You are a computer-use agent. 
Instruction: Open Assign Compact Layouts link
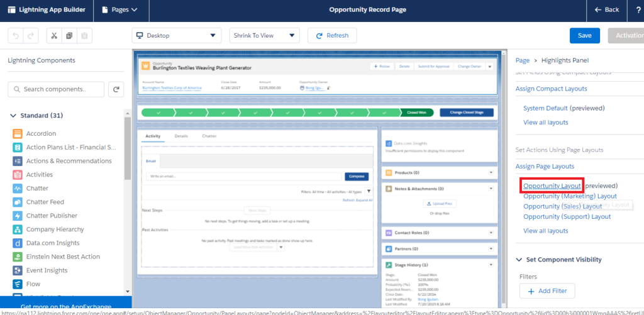[x=551, y=89]
